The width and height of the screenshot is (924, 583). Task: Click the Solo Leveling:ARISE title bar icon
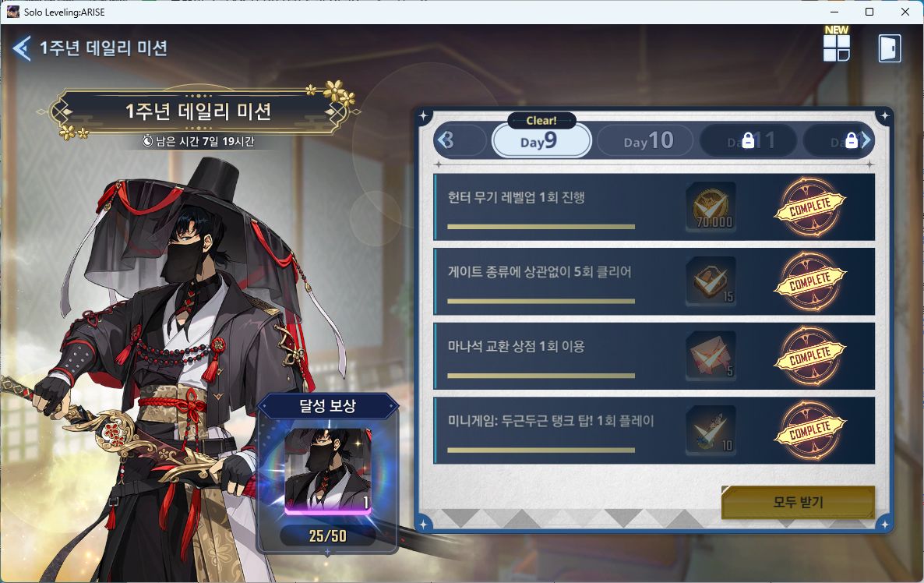click(x=13, y=12)
